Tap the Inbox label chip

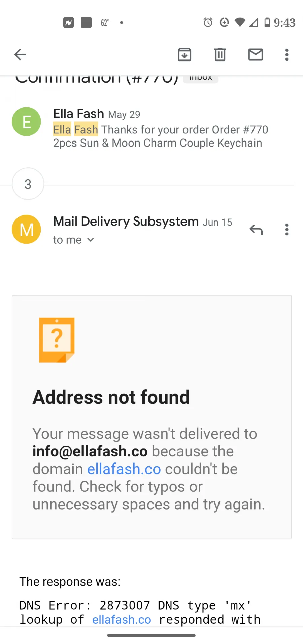(201, 78)
